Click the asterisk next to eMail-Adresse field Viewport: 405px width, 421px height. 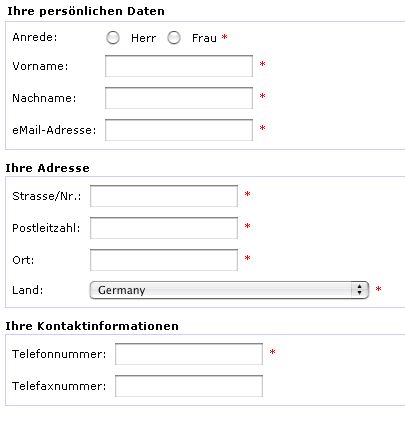tap(263, 128)
